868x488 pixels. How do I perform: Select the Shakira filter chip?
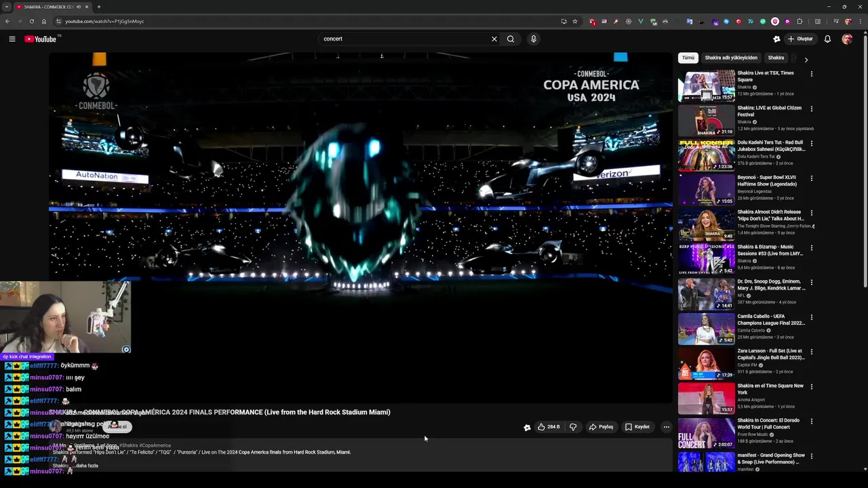pyautogui.click(x=776, y=58)
